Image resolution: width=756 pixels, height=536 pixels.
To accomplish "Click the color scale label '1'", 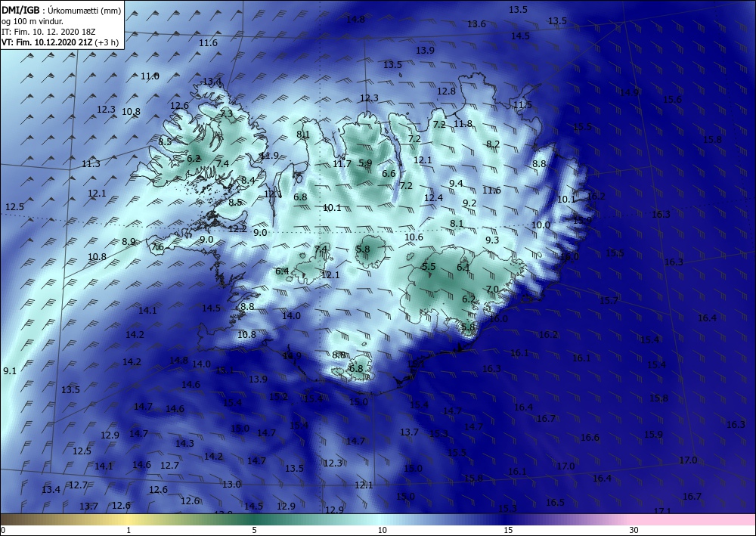I will [x=129, y=530].
